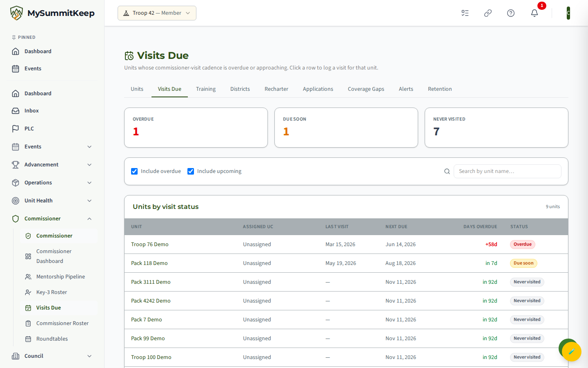Image resolution: width=588 pixels, height=368 pixels.
Task: Open the checklist icon in top bar
Action: tap(465, 13)
